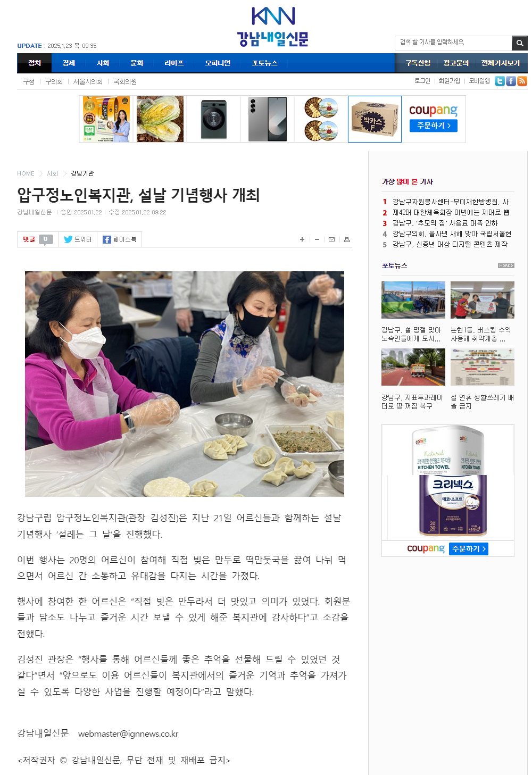The image size is (532, 775).
Task: Open the 지표투과레이더 photo news thumbnail
Action: click(413, 367)
